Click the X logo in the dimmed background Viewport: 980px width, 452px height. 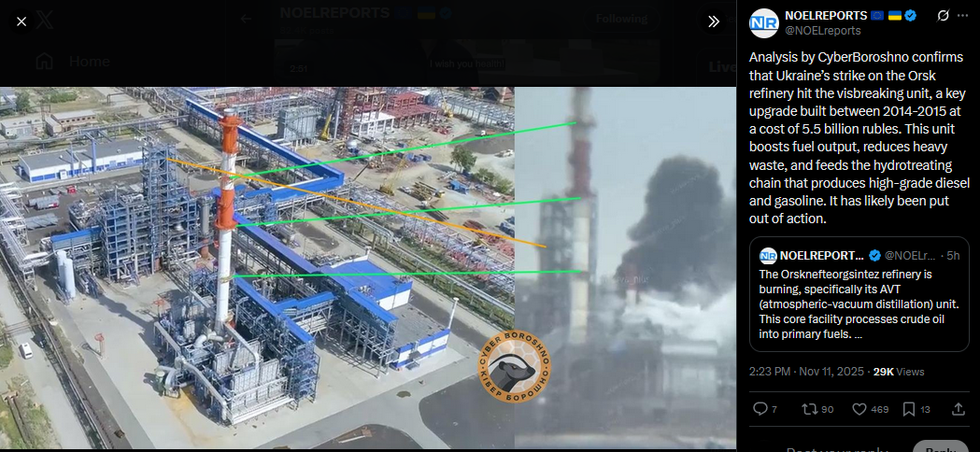44,21
